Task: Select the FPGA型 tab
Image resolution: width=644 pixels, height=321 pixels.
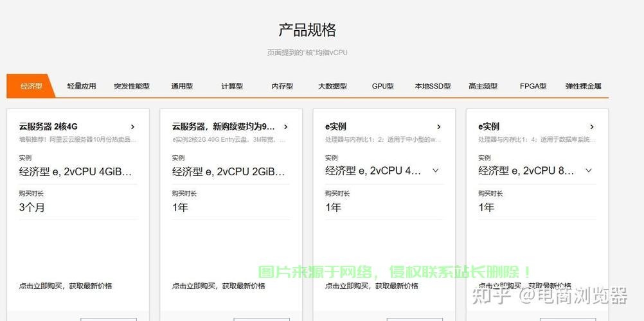Action: click(x=533, y=86)
